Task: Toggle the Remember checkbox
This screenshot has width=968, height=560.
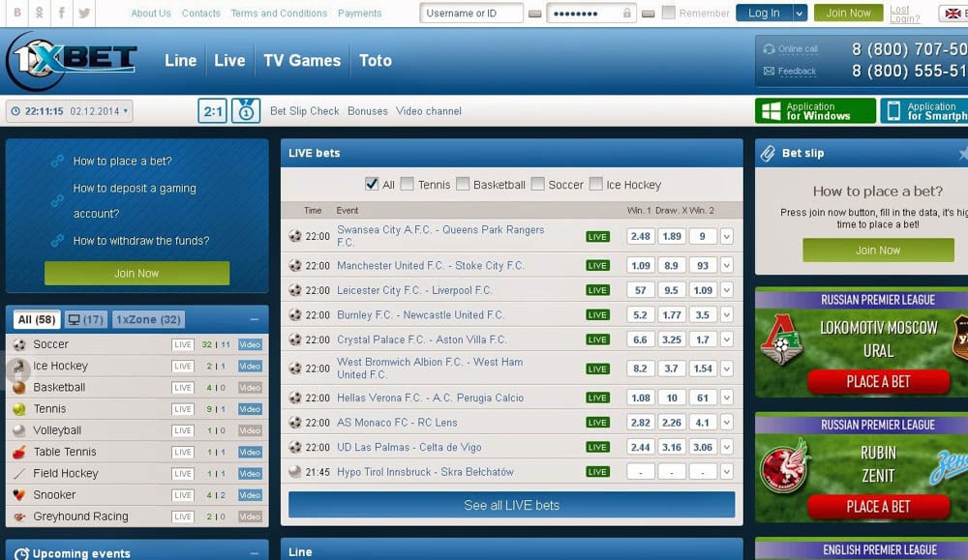Action: (669, 13)
